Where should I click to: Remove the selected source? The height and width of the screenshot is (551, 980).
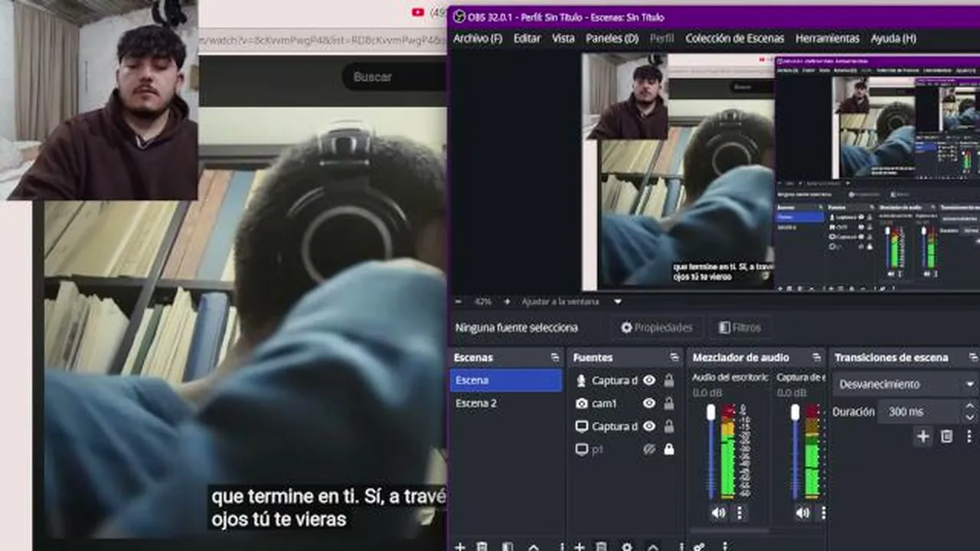(x=602, y=546)
